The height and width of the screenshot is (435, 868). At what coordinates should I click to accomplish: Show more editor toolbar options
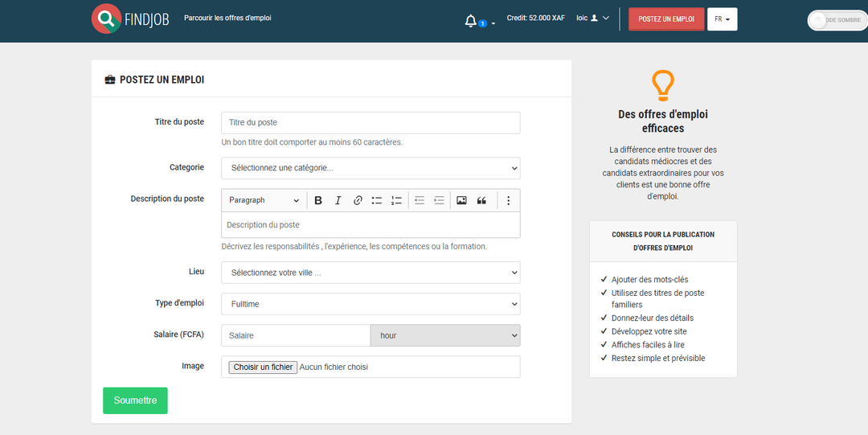[x=508, y=200]
